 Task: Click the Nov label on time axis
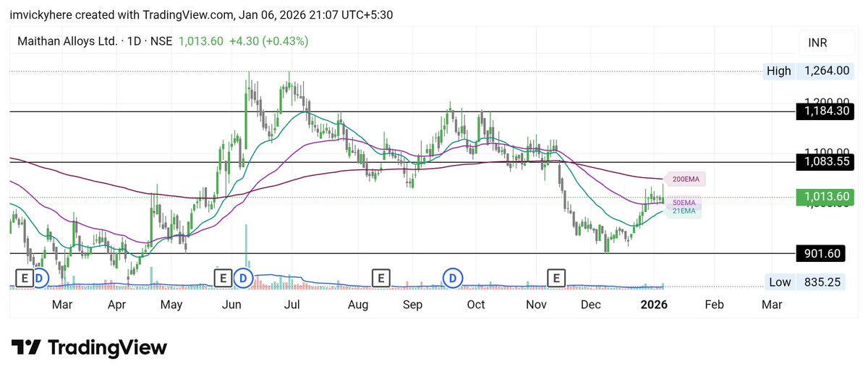[536, 305]
